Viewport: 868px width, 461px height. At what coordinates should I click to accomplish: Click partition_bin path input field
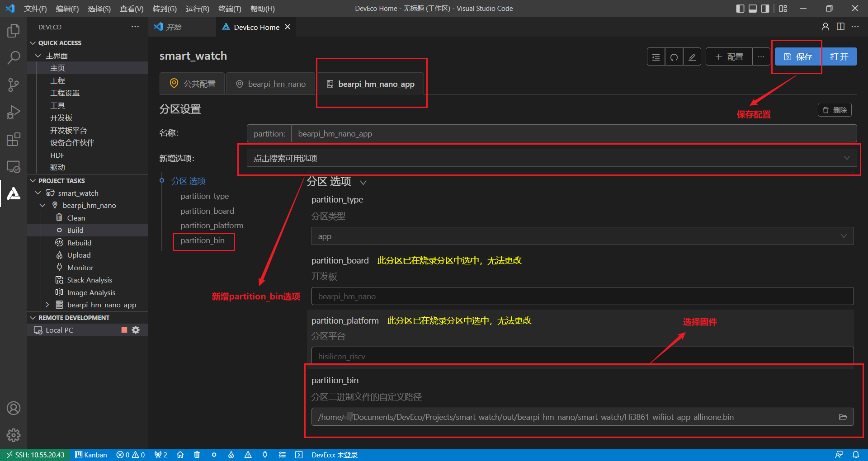(x=582, y=417)
